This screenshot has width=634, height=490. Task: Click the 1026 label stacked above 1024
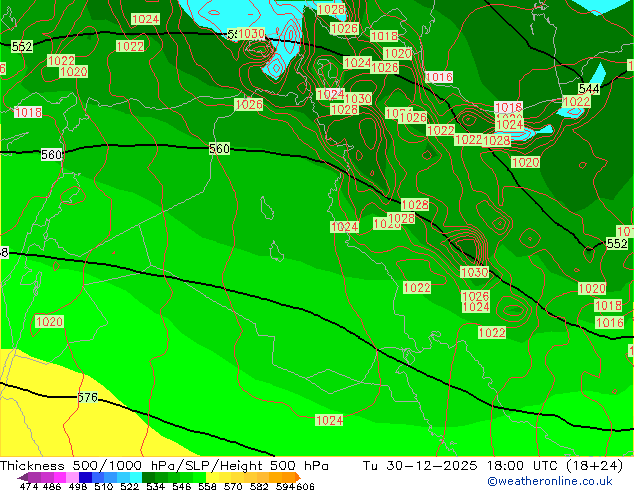476,296
